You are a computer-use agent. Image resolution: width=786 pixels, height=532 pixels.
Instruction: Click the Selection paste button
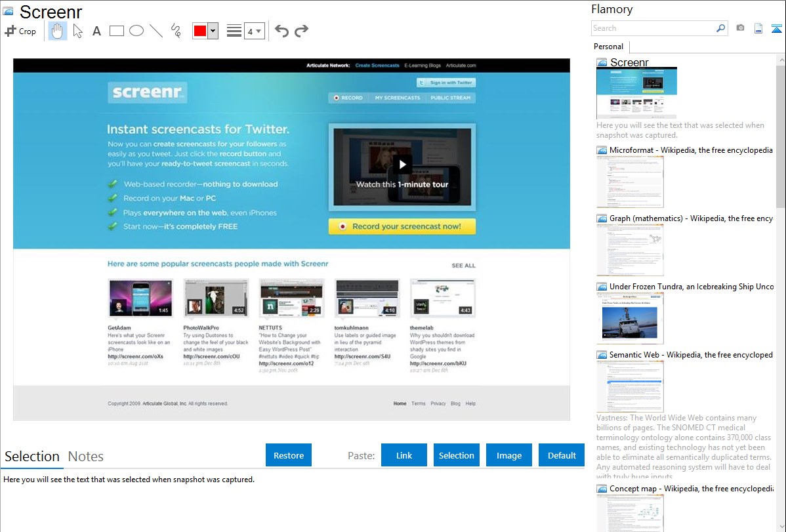[456, 455]
